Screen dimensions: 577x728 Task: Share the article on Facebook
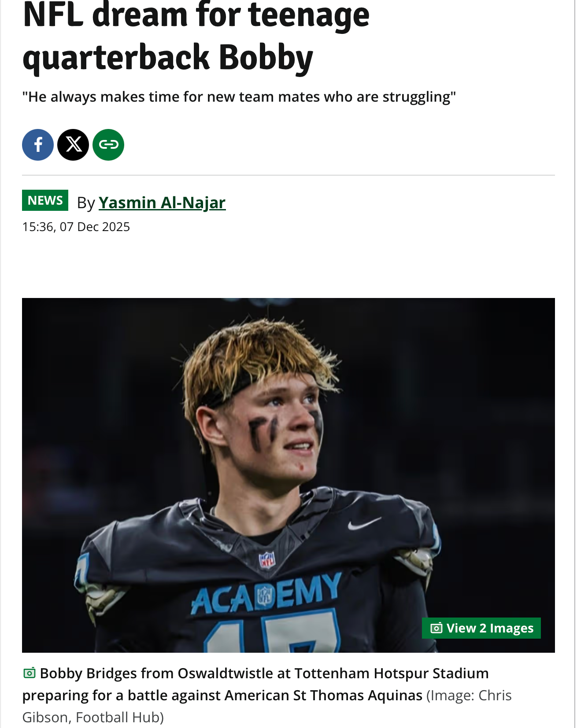pos(38,145)
